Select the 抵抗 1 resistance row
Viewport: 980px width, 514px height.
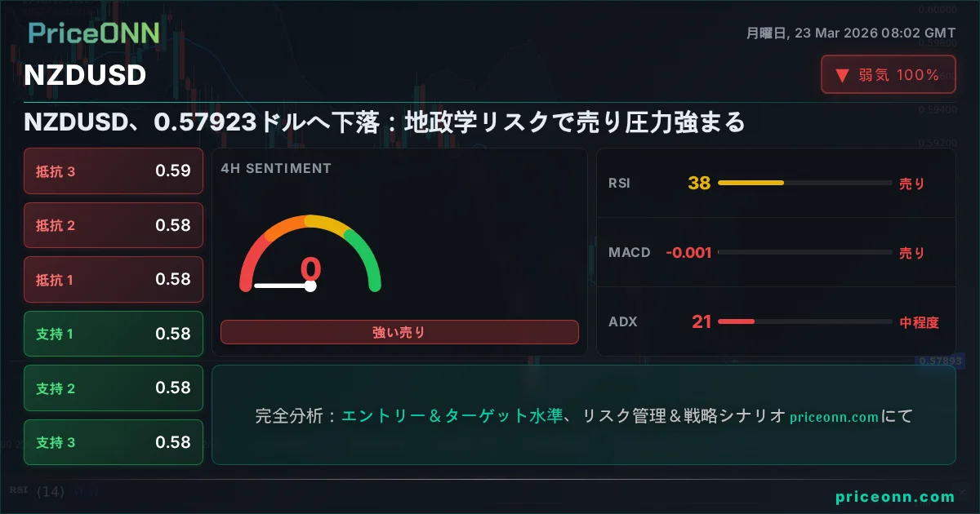[114, 280]
